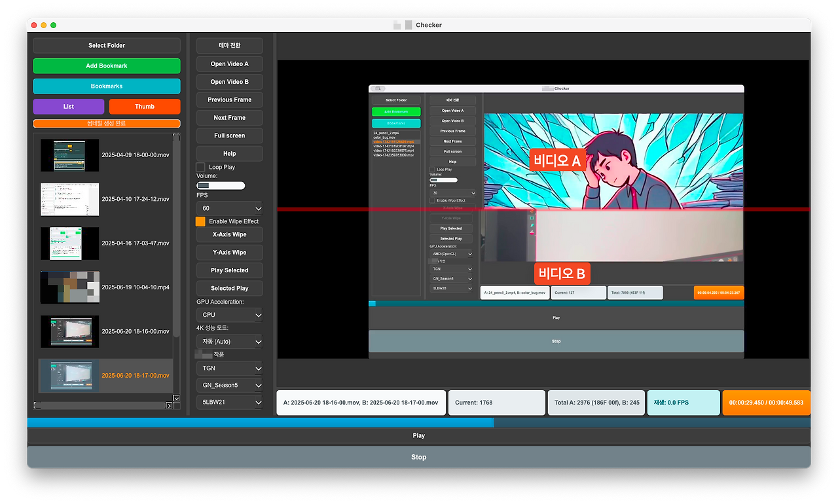Viewport: 838px width, 504px height.
Task: Click the Play Selected button
Action: point(230,270)
